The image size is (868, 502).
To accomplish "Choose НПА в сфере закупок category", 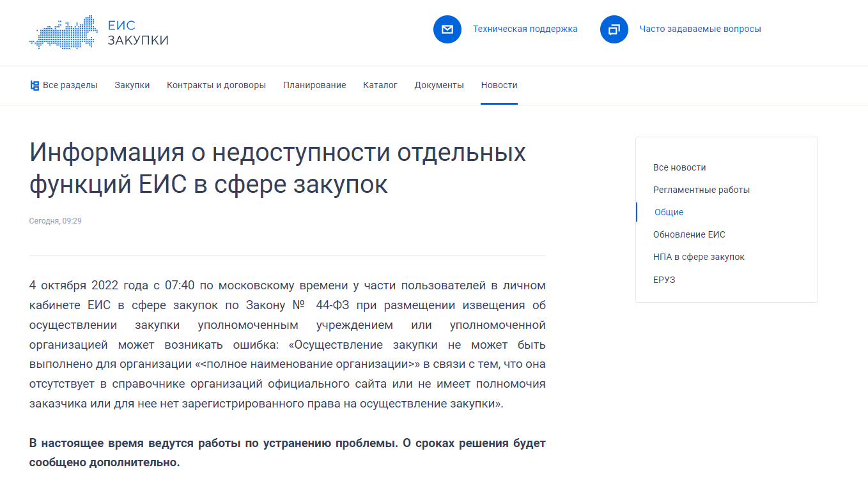I will (x=699, y=257).
